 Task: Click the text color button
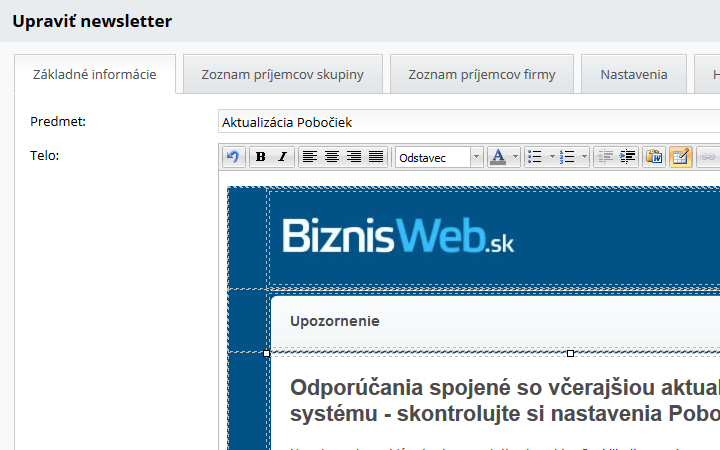click(498, 157)
